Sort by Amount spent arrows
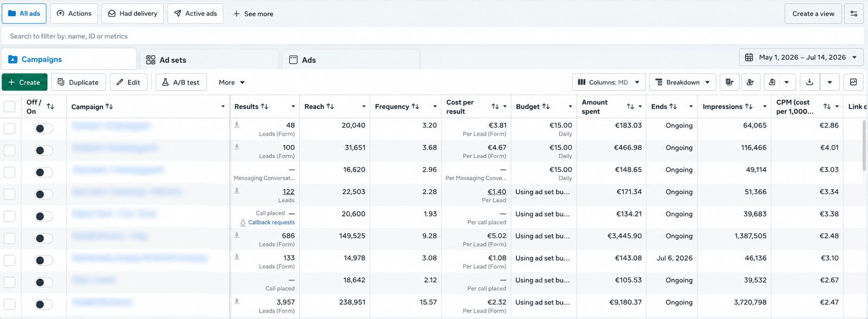Viewport: 868px width, 319px height. click(630, 106)
